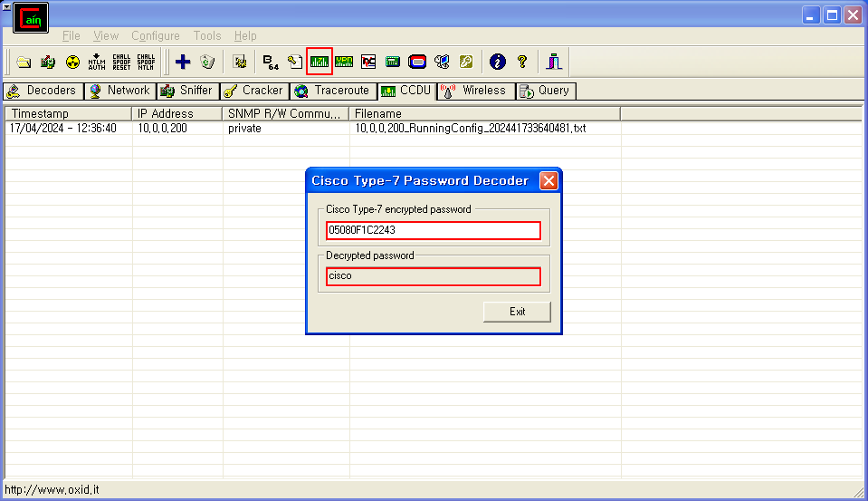Click the Decrypted password field showing cisco
This screenshot has height=501, width=868.
coord(434,276)
